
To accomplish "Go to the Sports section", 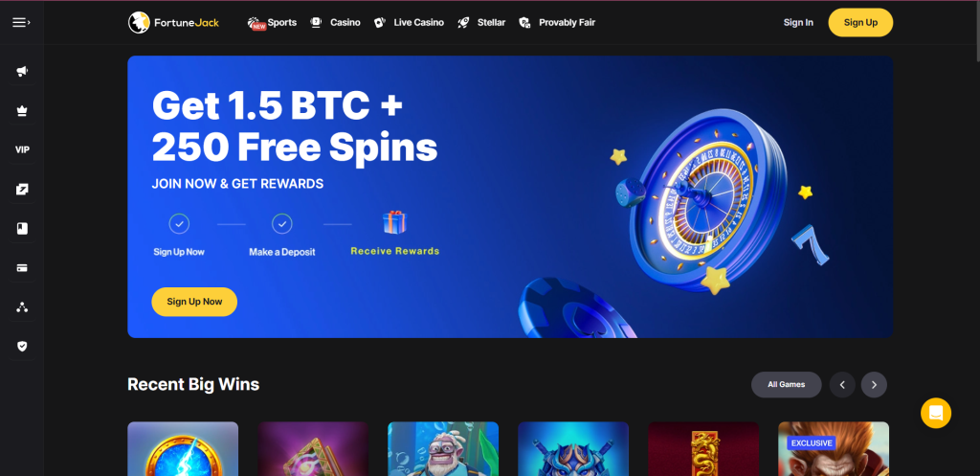I will 272,23.
